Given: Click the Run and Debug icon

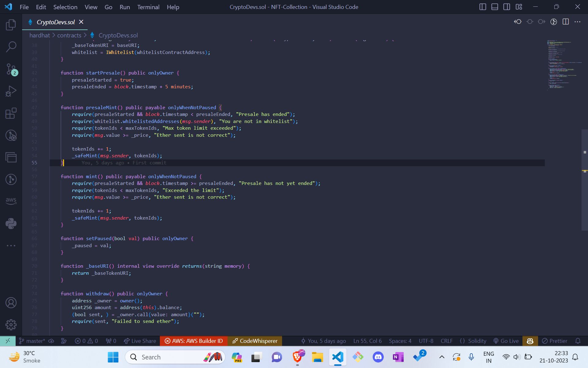Looking at the screenshot, I should [x=11, y=90].
